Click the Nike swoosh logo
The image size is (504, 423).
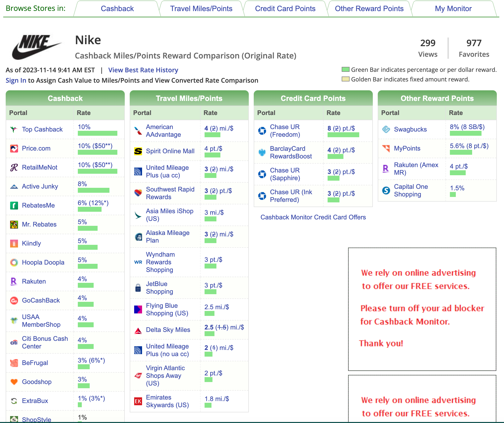point(37,47)
